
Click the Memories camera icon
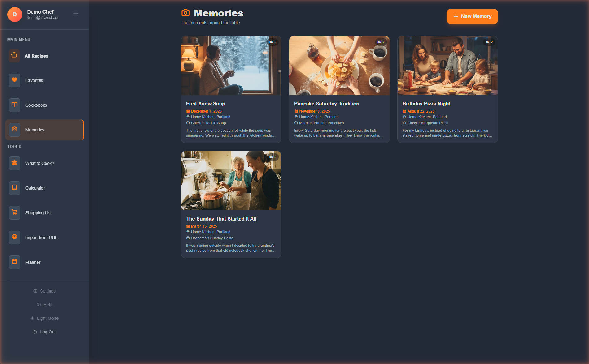pyautogui.click(x=14, y=130)
